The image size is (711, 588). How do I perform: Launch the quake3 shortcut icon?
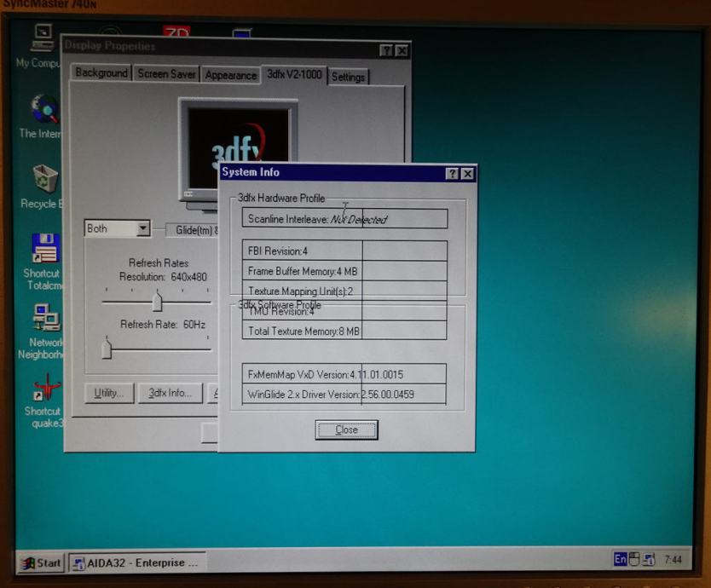[46, 388]
